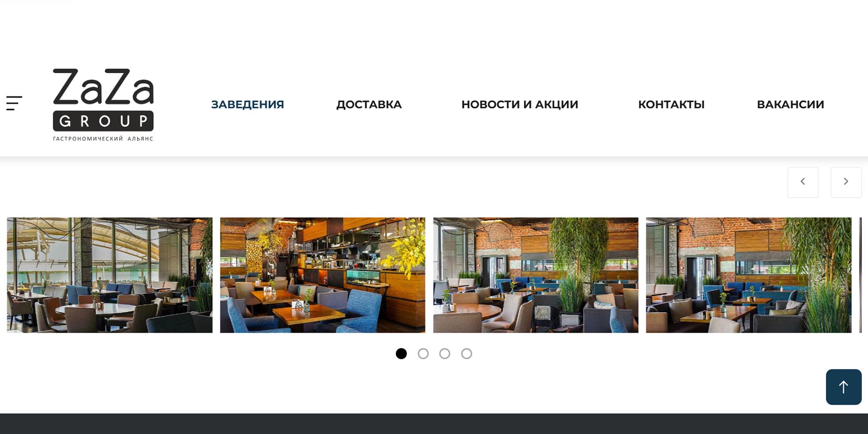Click the Гастрономический альянс tagline under logo
This screenshot has height=434, width=868.
point(103,139)
